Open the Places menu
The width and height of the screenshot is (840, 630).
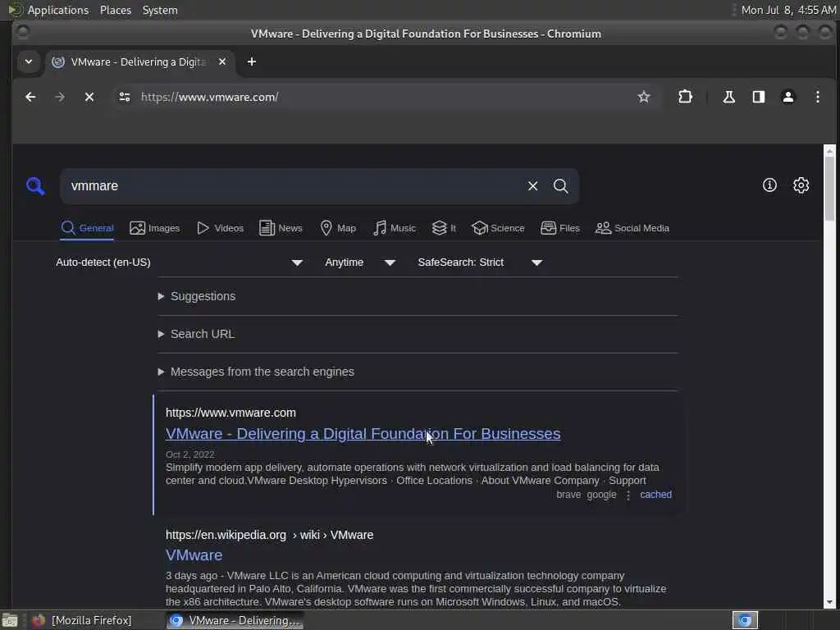tap(116, 10)
